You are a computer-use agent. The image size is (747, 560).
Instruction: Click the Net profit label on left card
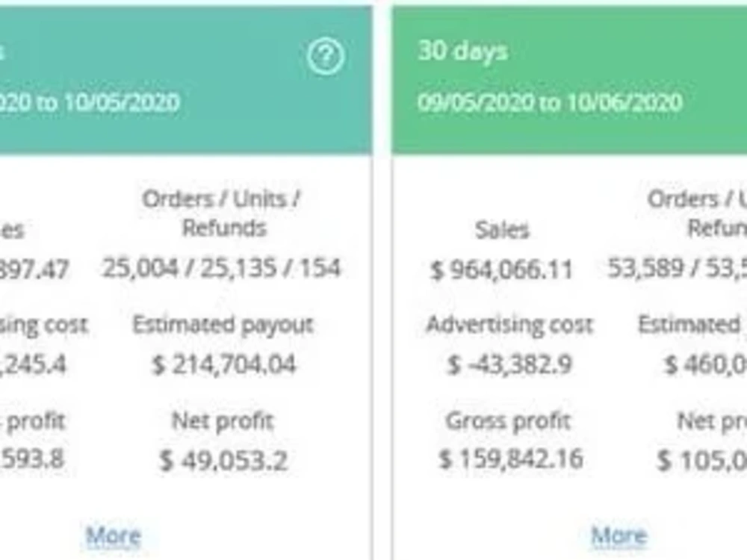click(223, 421)
